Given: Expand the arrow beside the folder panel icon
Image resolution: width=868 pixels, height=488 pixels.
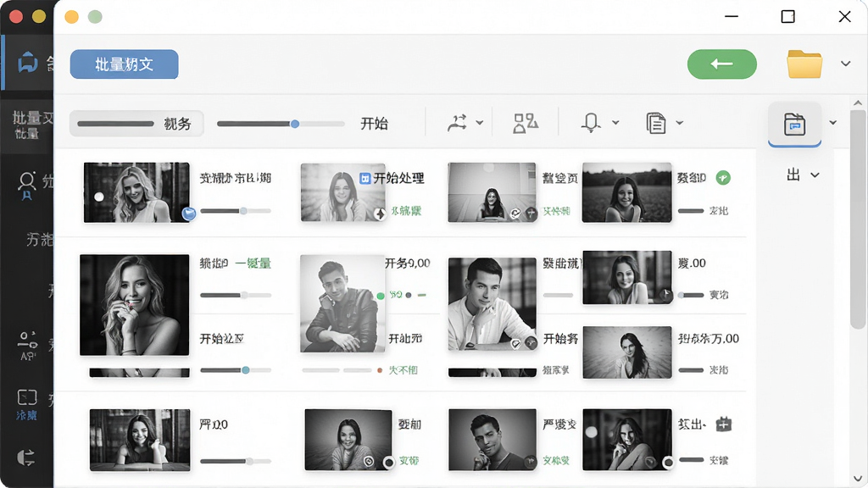Looking at the screenshot, I should (832, 123).
